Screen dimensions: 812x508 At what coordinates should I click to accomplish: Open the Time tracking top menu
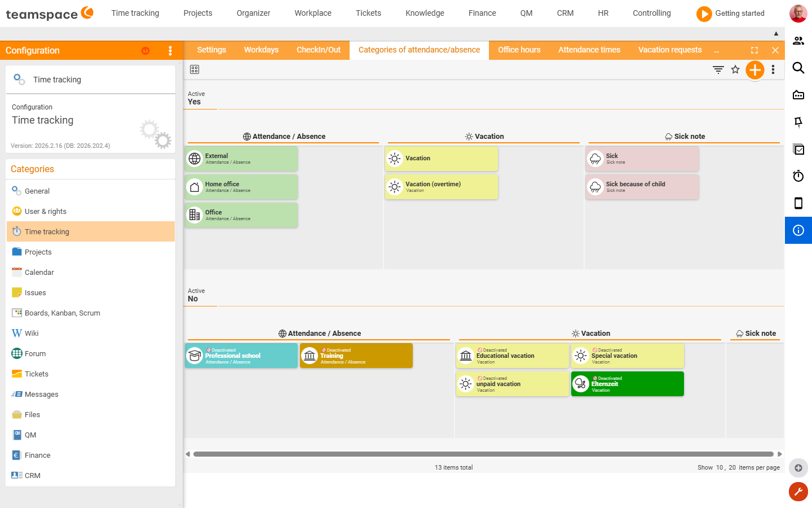pyautogui.click(x=135, y=13)
